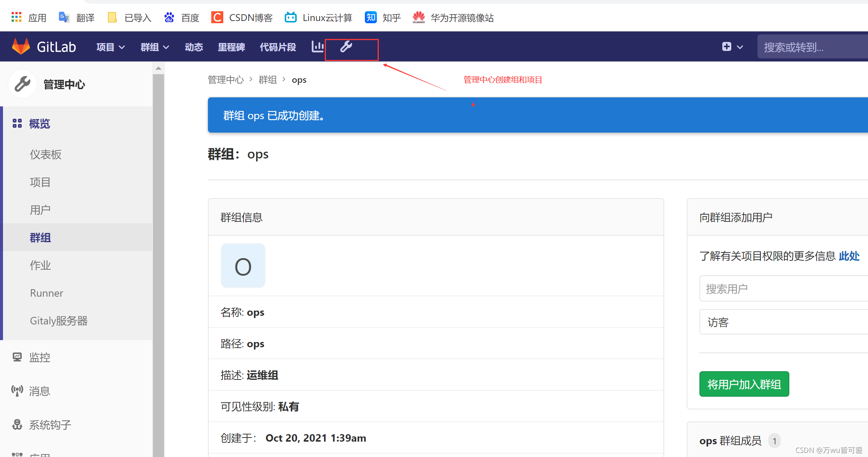
Task: Open 代码片段 in the navbar
Action: pyautogui.click(x=278, y=47)
